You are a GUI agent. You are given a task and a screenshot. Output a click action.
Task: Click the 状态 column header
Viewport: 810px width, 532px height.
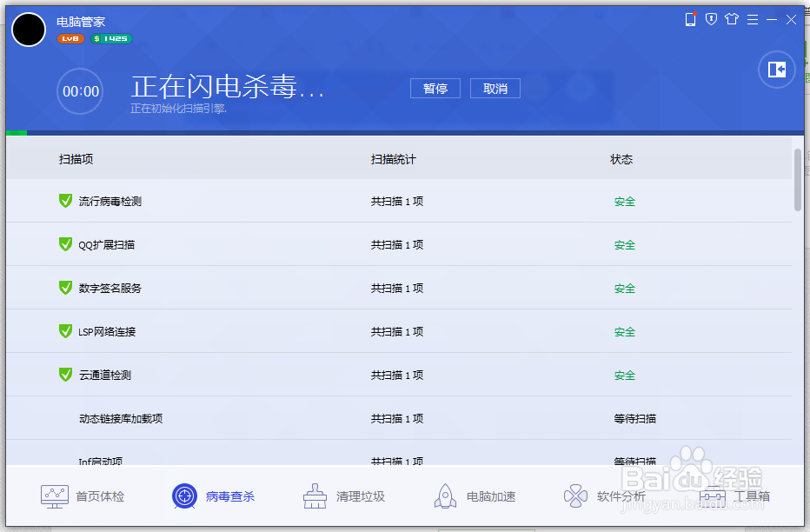click(621, 159)
